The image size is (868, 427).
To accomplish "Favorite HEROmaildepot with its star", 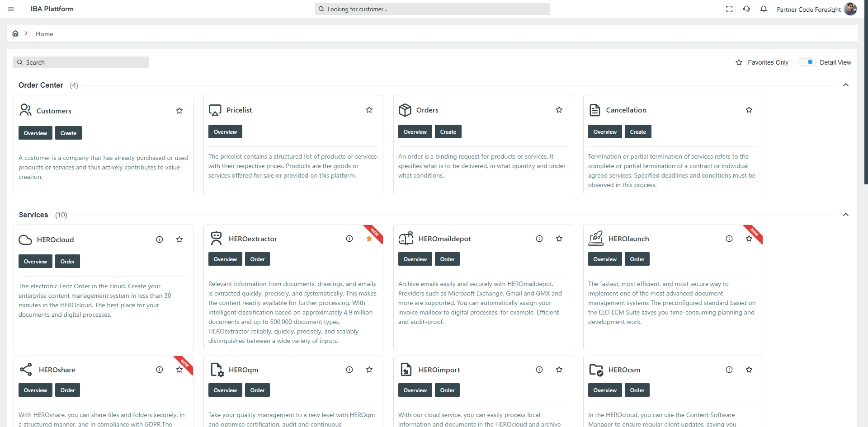I will click(x=559, y=239).
